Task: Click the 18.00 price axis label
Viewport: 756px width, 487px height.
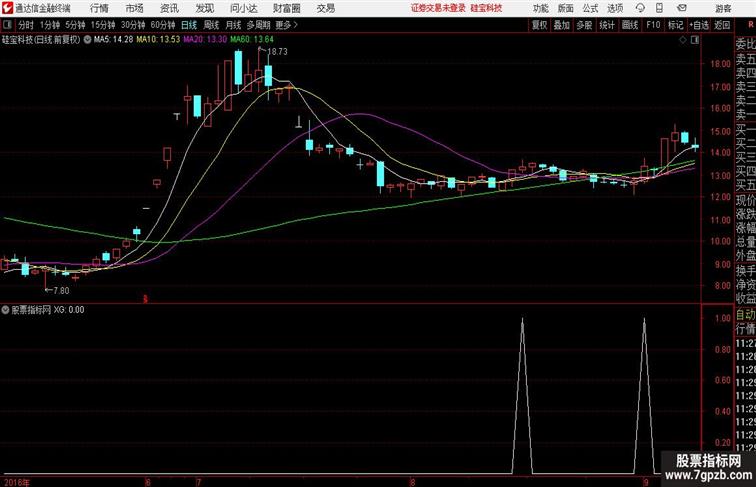Action: tap(720, 64)
